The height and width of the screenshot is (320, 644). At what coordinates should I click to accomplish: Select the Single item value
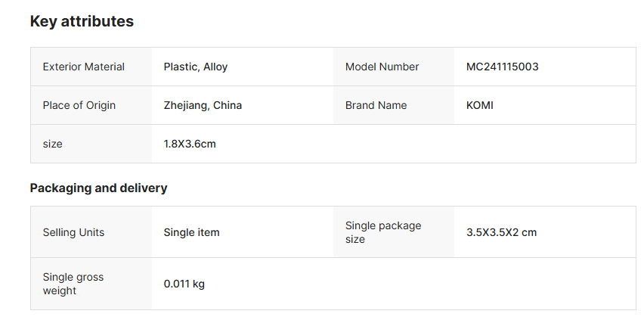[192, 232]
